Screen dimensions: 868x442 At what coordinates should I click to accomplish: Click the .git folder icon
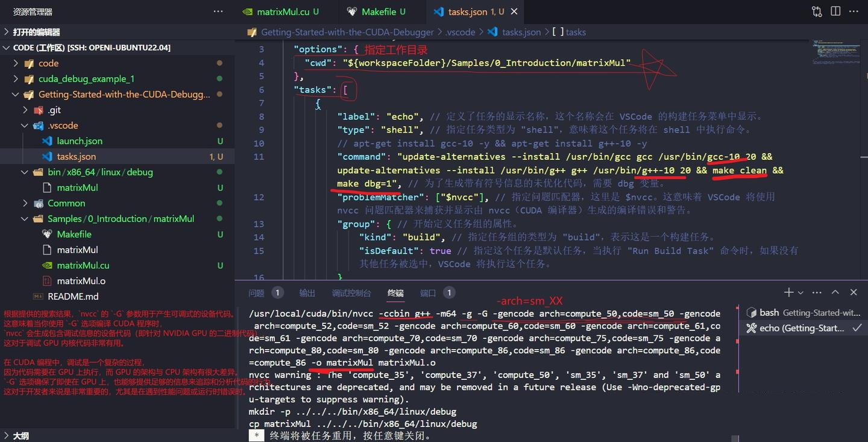tap(38, 110)
